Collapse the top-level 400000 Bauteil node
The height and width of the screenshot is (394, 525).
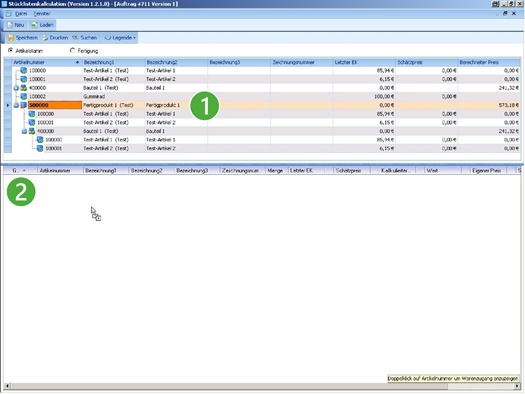coord(16,88)
